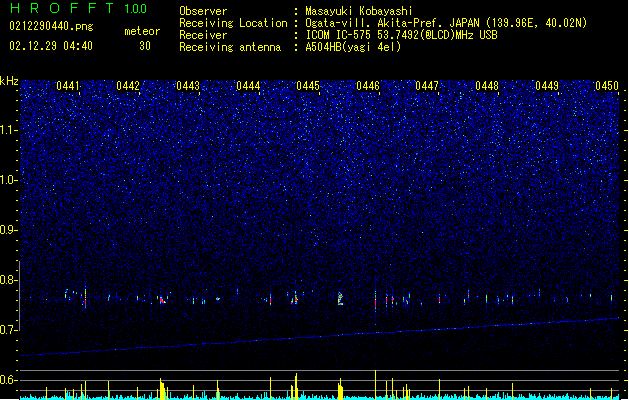This screenshot has height=400, width=629.
Task: Click the 0446 time marker
Action: click(368, 86)
